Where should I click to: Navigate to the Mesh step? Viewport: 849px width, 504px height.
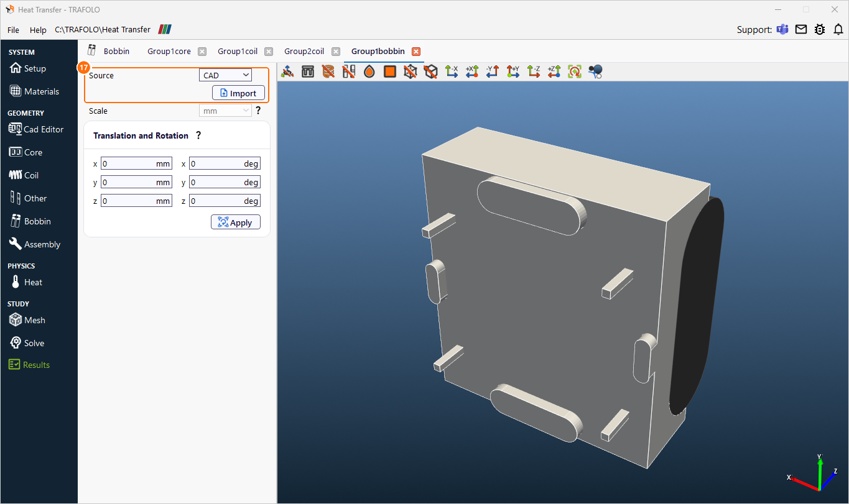coord(27,320)
